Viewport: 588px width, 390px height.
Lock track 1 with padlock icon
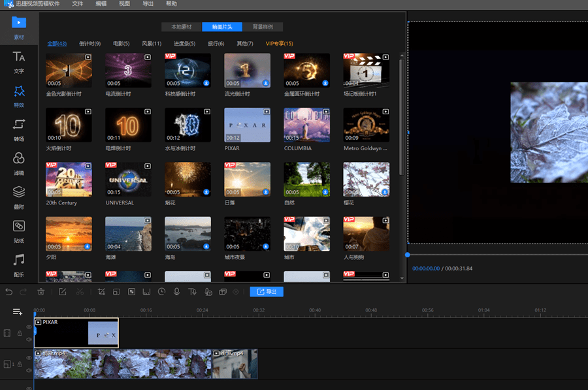click(20, 364)
